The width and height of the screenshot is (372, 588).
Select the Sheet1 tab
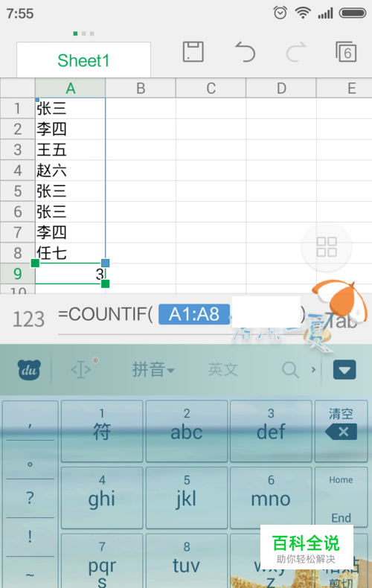point(83,60)
